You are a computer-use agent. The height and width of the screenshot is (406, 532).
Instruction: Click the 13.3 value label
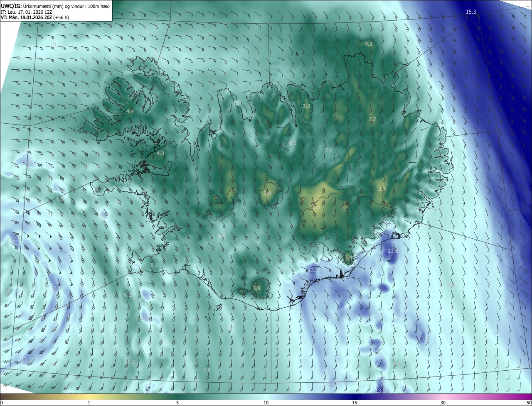point(313,270)
